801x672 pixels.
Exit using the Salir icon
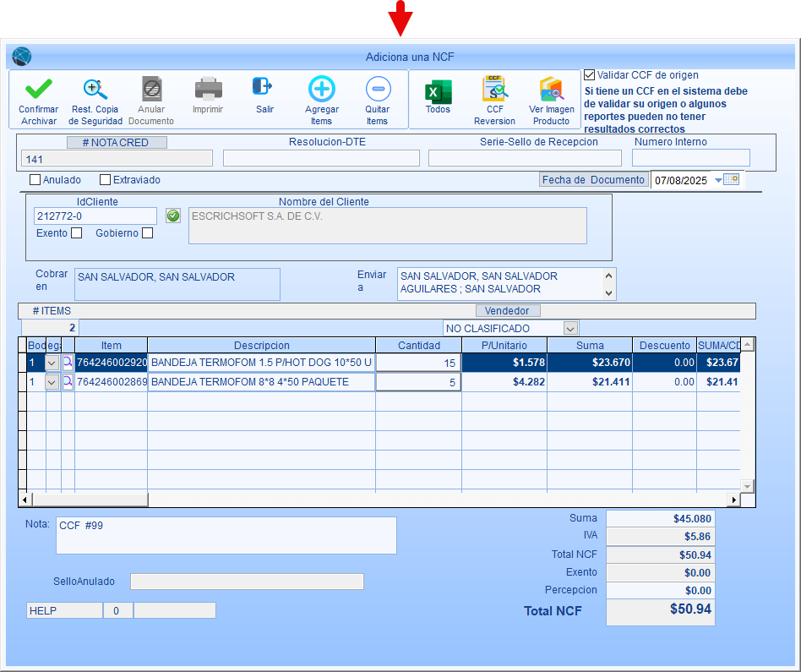(263, 86)
